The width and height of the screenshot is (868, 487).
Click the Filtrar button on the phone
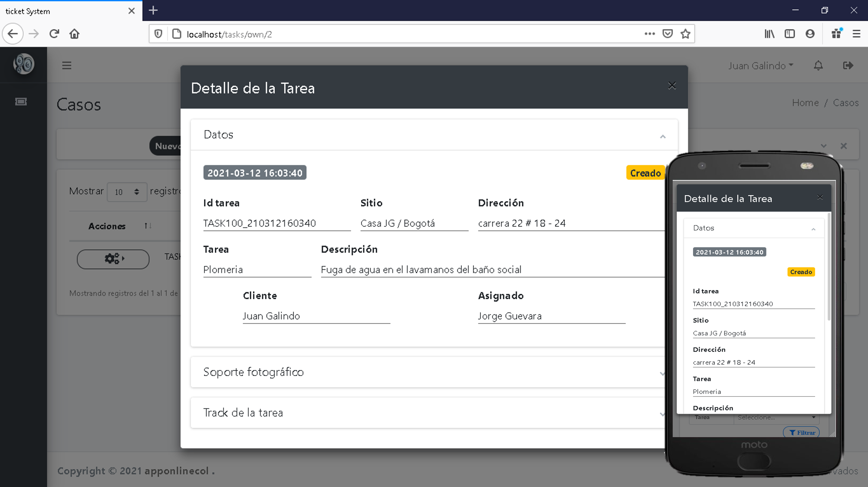(x=802, y=432)
